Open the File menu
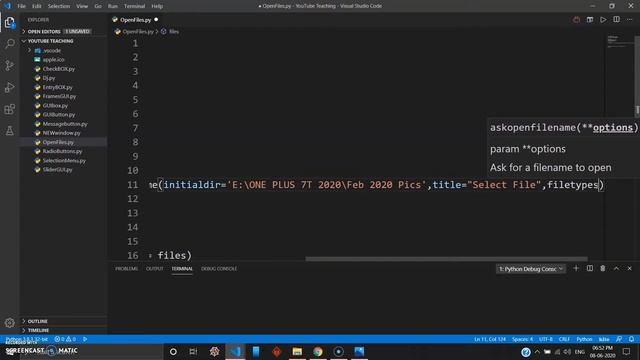Viewport: 640px width, 360px height. (22, 6)
